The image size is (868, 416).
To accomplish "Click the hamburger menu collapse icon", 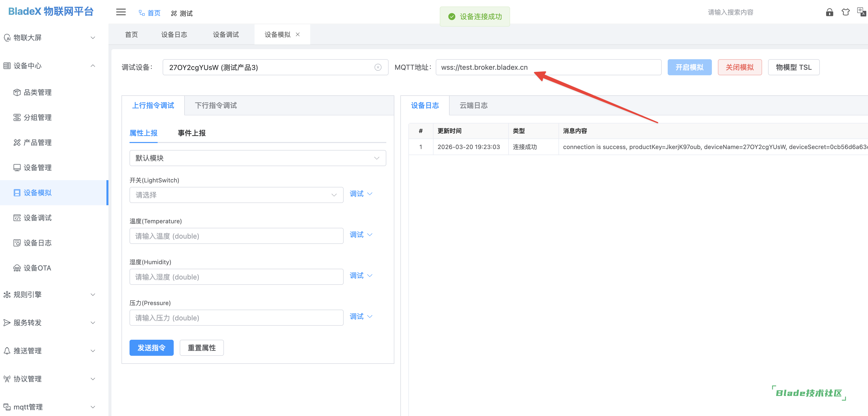I will [x=121, y=13].
